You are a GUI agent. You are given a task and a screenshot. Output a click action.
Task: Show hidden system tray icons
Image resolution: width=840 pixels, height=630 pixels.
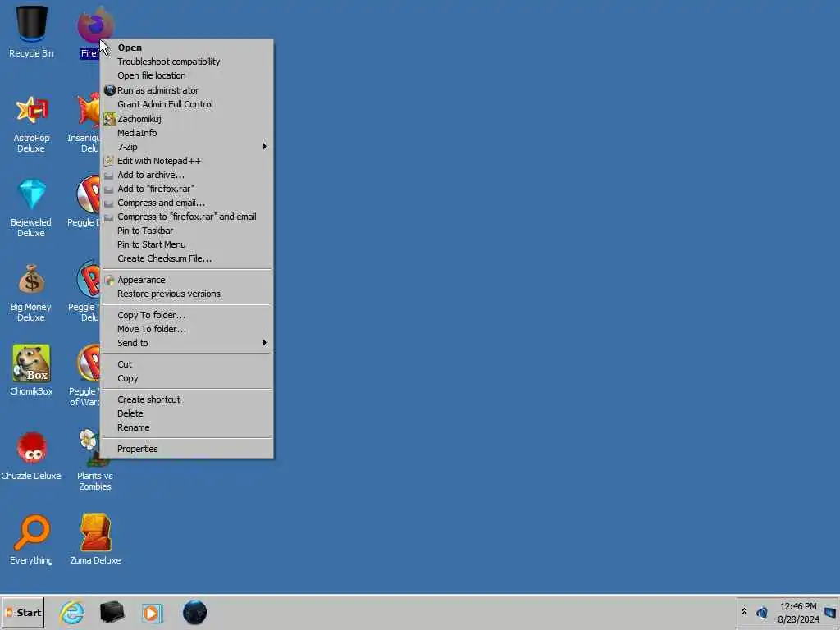(744, 611)
